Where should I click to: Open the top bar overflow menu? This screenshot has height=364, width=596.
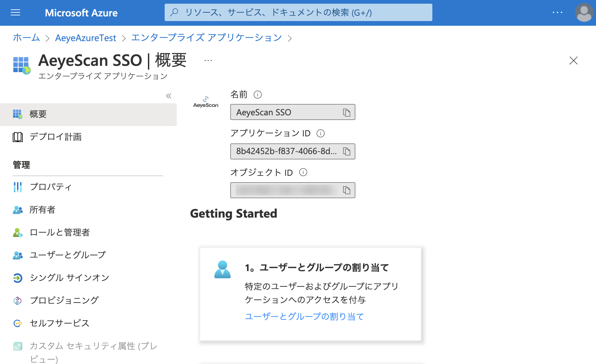(557, 13)
